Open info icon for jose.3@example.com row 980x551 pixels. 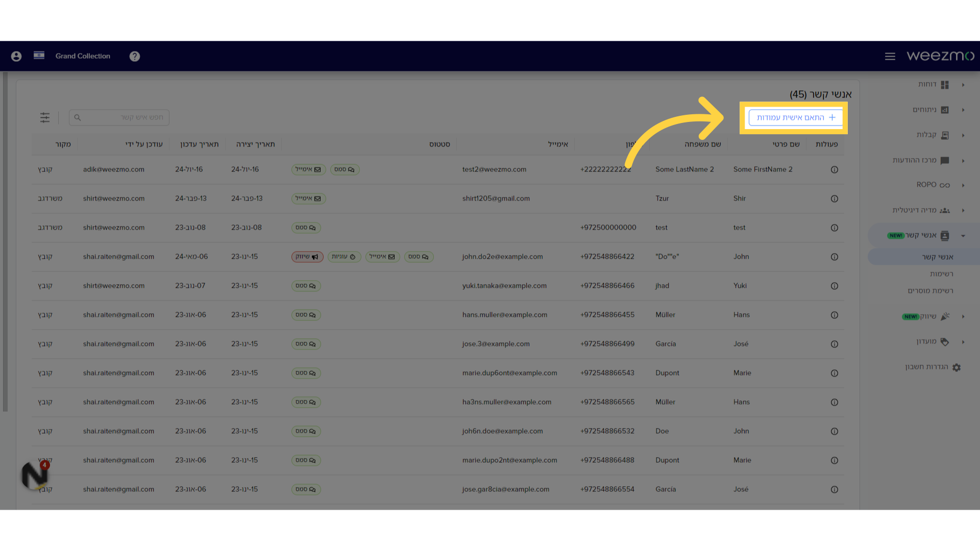(x=835, y=344)
